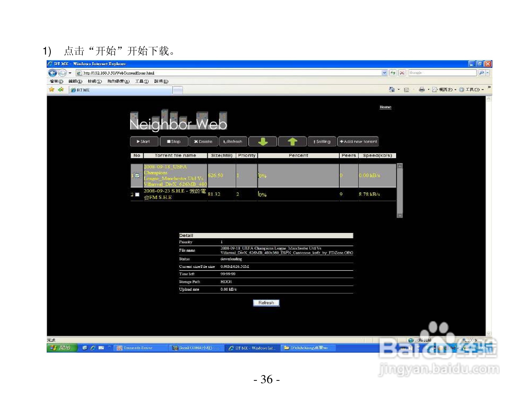Open the address bar history dropdown
The height and width of the screenshot is (399, 532).
[385, 73]
